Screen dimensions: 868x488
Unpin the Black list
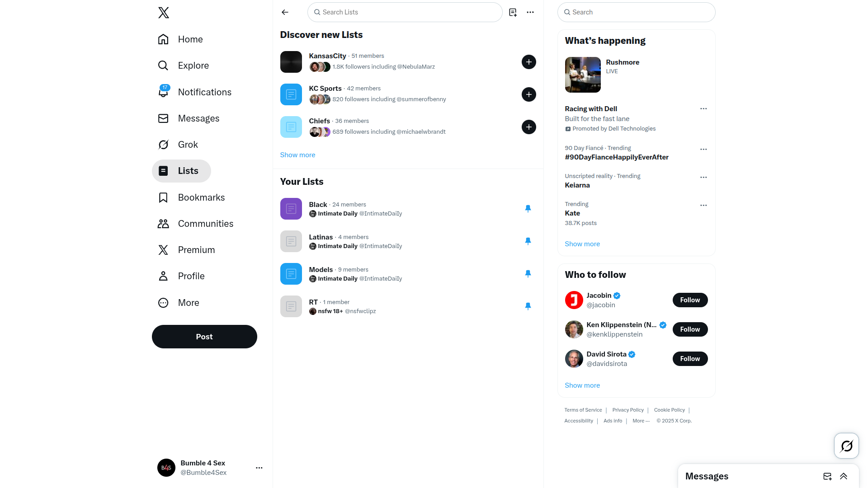point(528,209)
